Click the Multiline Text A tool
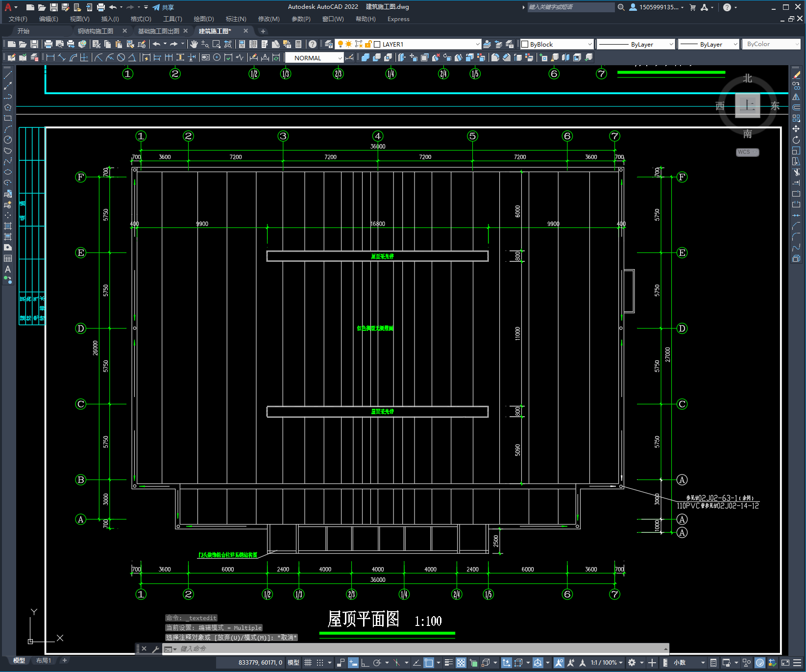 [x=8, y=269]
